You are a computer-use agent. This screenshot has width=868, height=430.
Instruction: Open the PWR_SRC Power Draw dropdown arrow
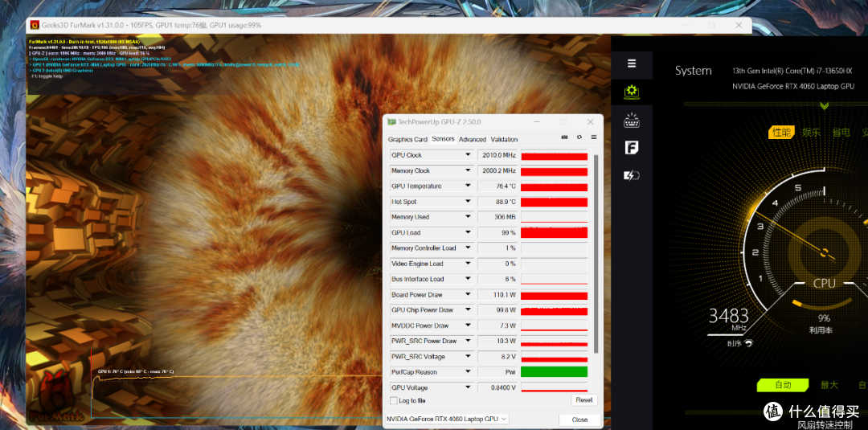point(468,342)
